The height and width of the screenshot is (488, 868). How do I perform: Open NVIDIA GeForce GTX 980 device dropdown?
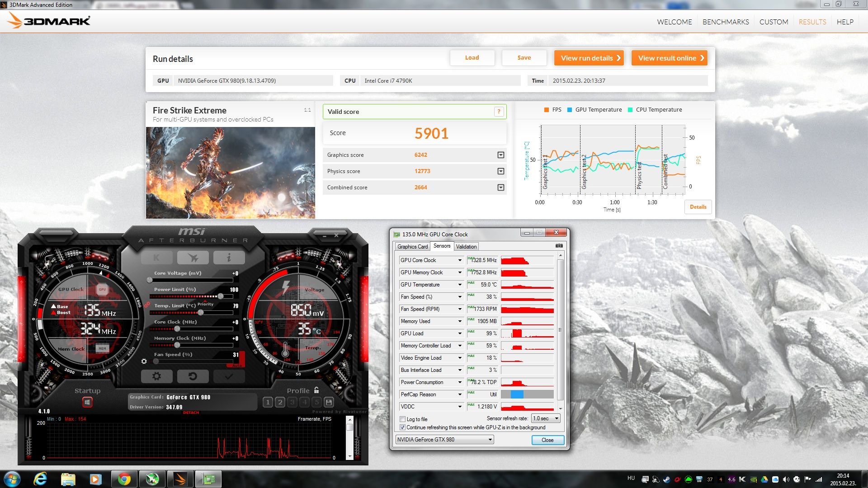pos(444,440)
